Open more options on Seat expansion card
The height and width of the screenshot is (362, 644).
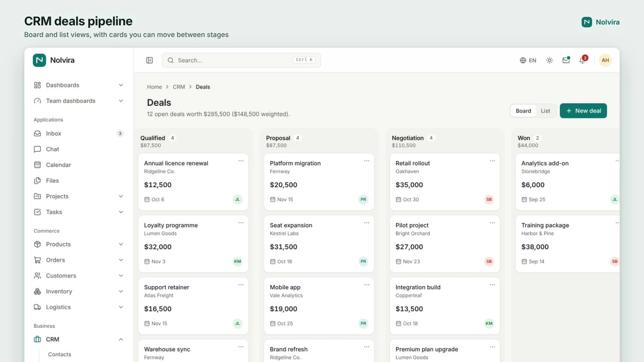tap(367, 223)
